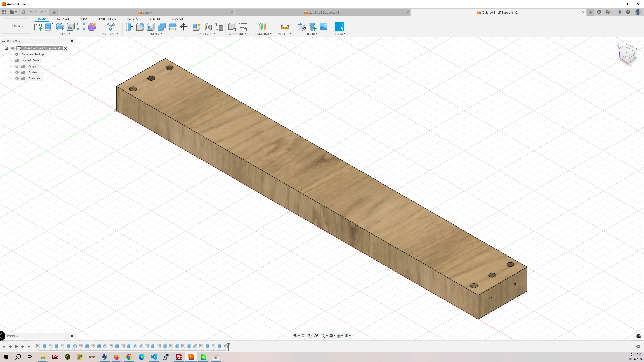Screen dimensions: 644x362
Task: Click the Offset Plane construct icon
Action: pos(262,27)
